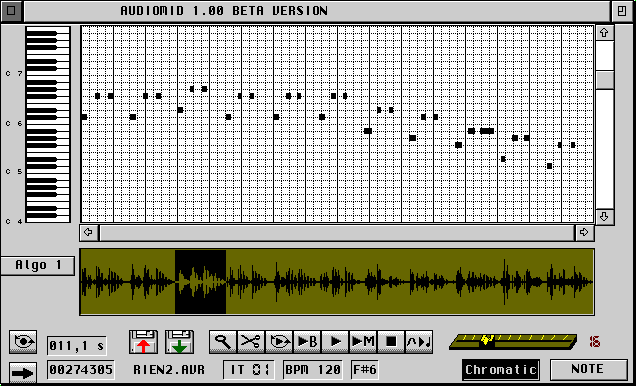Click the BPM 120 tempo field
Screen dimensions: 636x386
click(313, 370)
